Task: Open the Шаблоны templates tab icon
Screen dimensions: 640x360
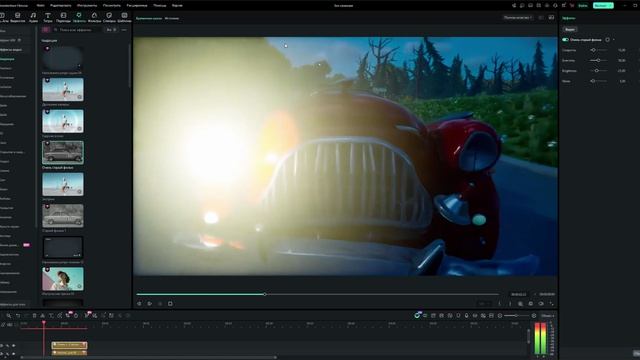Action: point(124,17)
